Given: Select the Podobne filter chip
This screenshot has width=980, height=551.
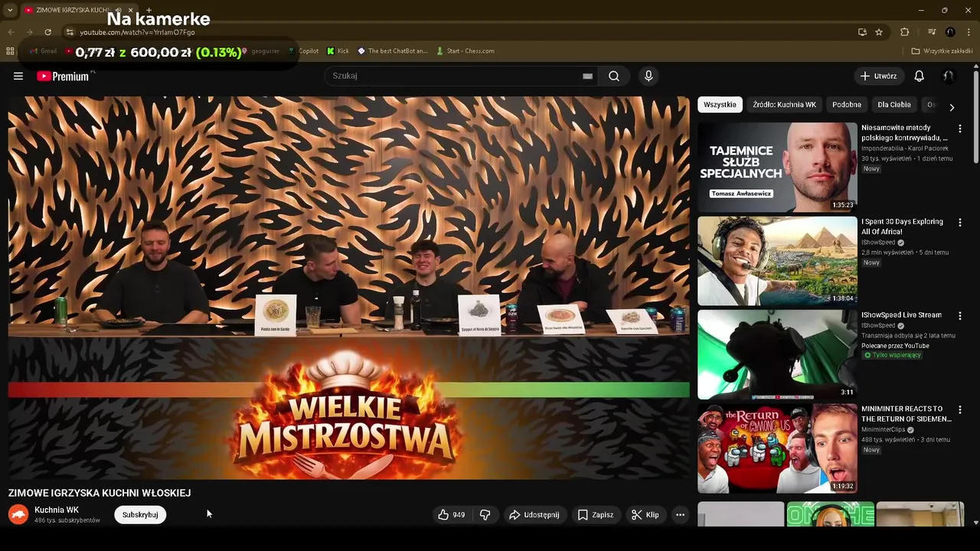Looking at the screenshot, I should [x=847, y=105].
